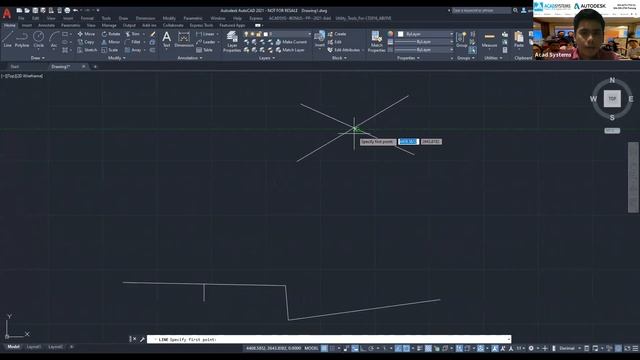The width and height of the screenshot is (640, 360).
Task: Select the Line tool in Draw panel
Action: tap(7, 40)
